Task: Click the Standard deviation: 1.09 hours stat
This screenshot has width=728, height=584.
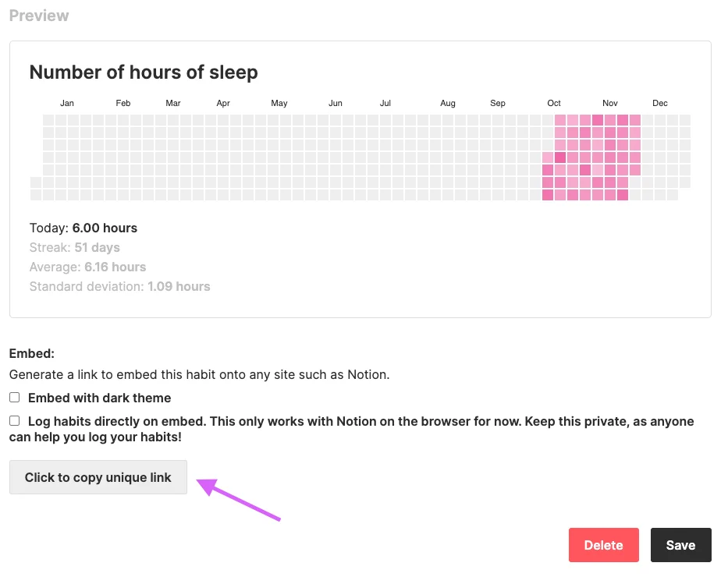Action: click(x=120, y=286)
